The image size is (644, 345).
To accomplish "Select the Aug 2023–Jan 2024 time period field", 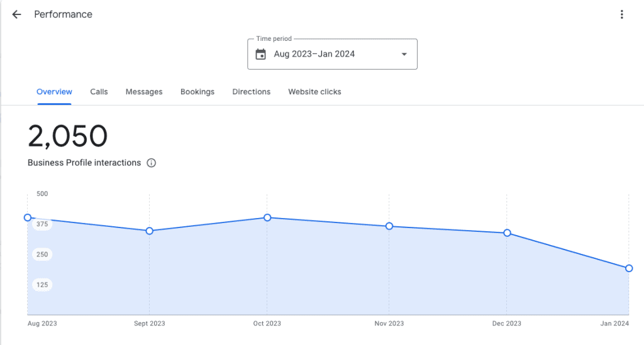I will pos(332,54).
